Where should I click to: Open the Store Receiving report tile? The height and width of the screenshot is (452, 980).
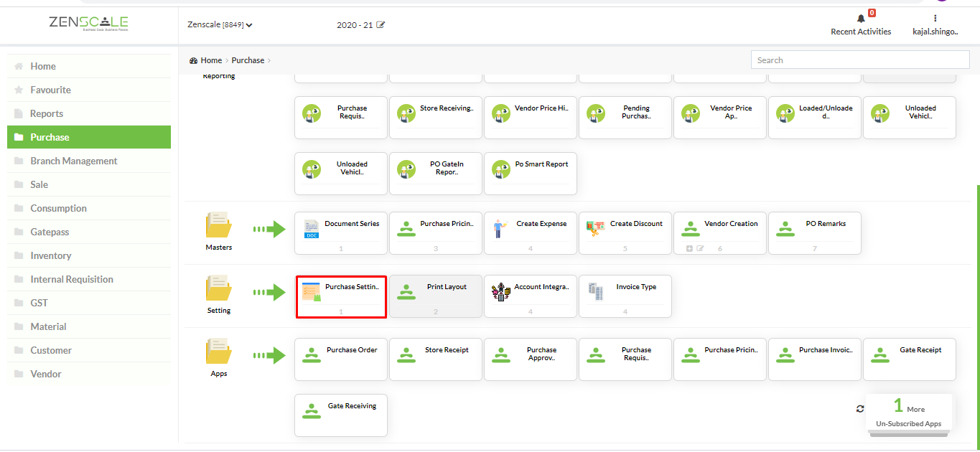point(436,118)
